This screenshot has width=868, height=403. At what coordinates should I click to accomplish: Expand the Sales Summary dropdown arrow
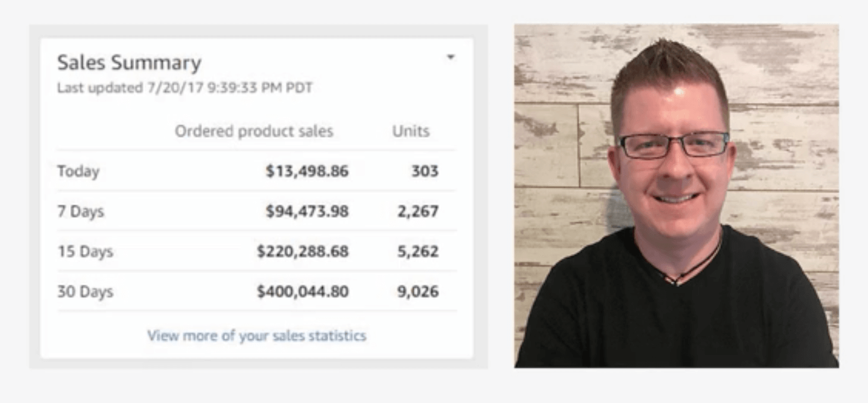click(x=451, y=58)
